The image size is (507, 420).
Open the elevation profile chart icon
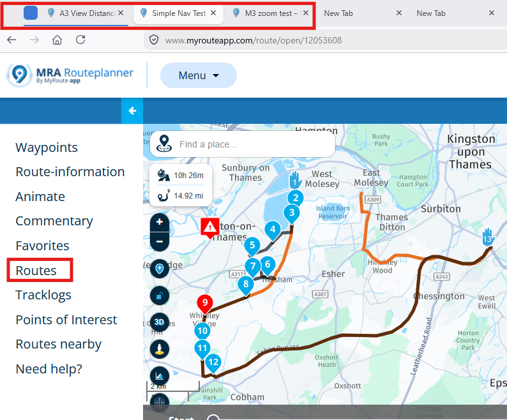click(x=159, y=375)
